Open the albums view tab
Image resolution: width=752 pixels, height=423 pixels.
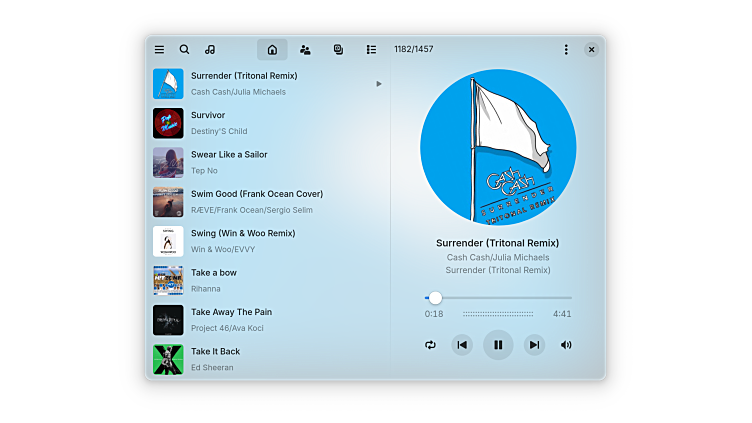[x=338, y=49]
